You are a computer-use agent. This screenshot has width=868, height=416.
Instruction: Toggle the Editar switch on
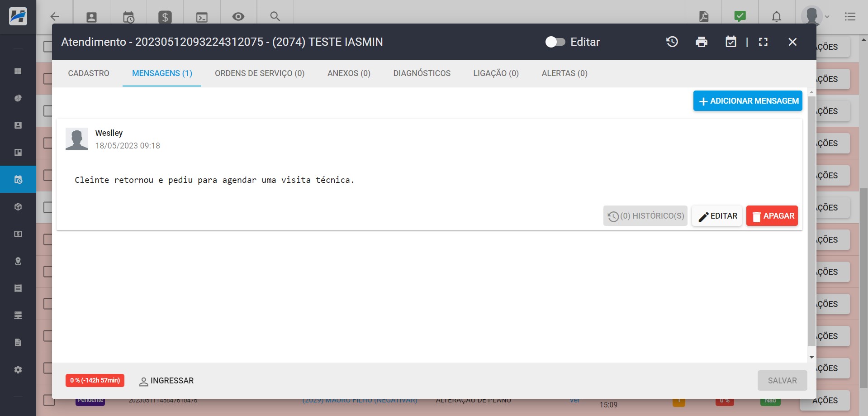pyautogui.click(x=555, y=42)
